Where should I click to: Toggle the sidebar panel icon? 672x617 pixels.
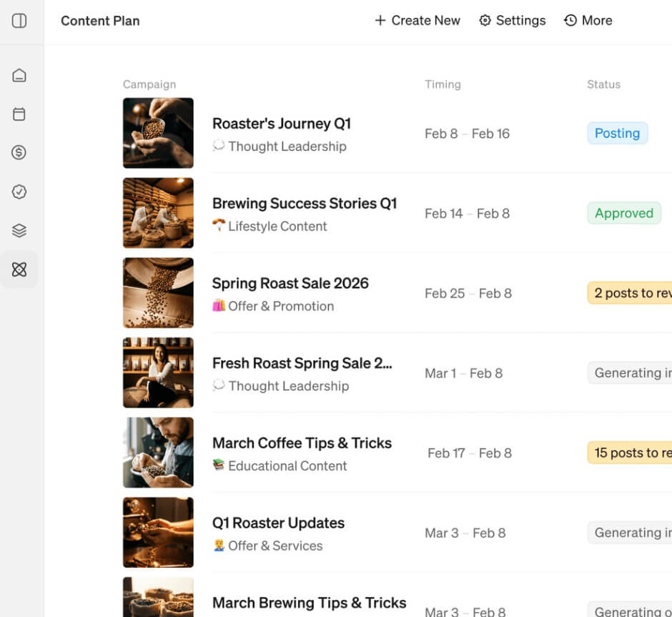19,21
